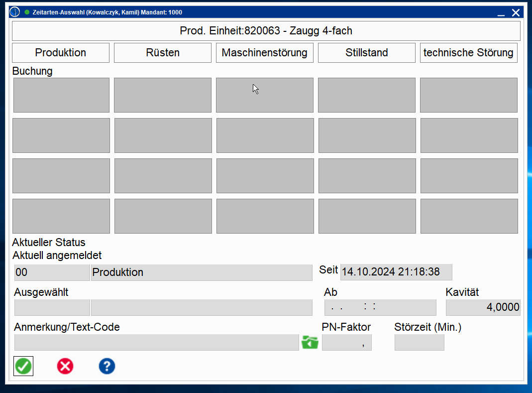This screenshot has width=532, height=393.
Task: Select the Produktion category
Action: point(61,53)
